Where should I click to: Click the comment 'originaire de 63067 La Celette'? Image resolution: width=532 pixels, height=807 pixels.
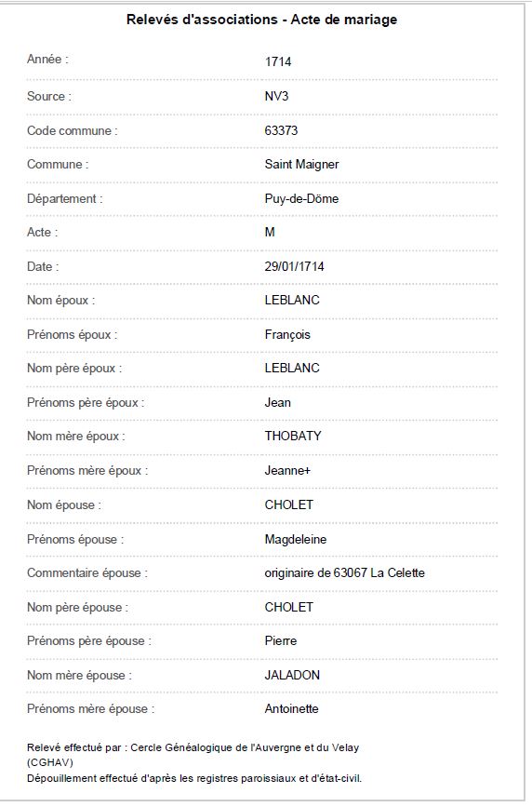(x=344, y=572)
